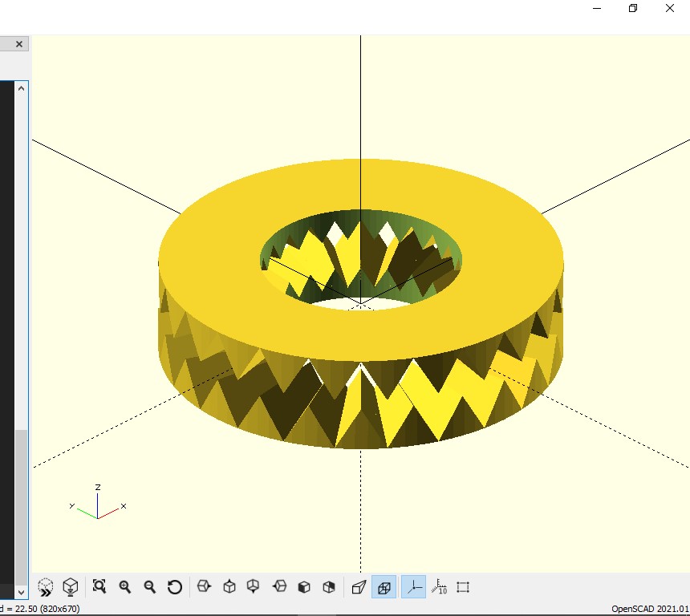Select the Front view cube icon

[x=304, y=587]
